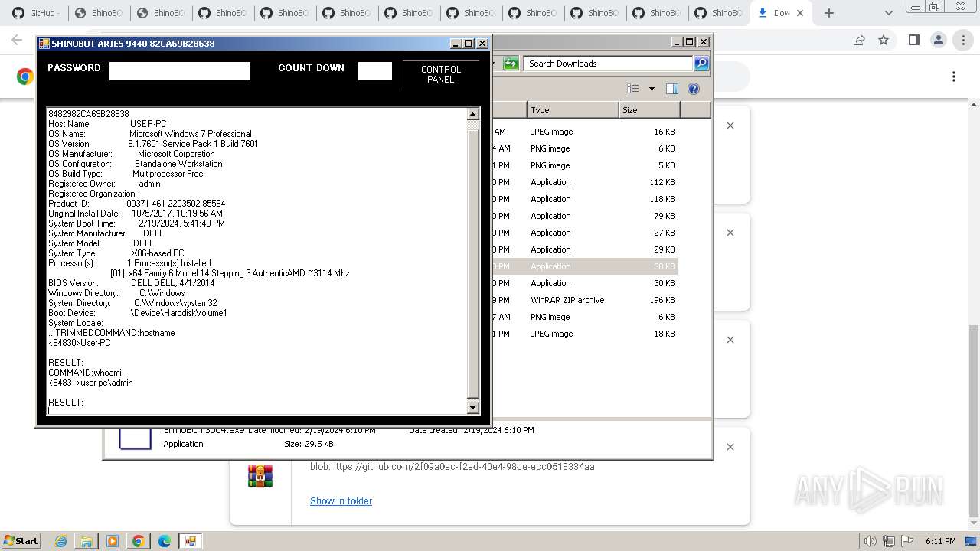The image size is (980, 551).
Task: Click Show in folder link
Action: [x=341, y=500]
